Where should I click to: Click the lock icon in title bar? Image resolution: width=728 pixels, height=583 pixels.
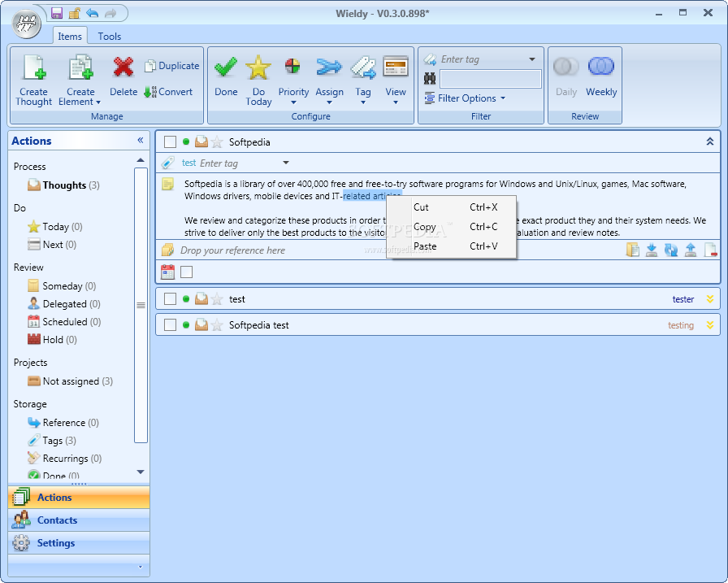[x=74, y=13]
